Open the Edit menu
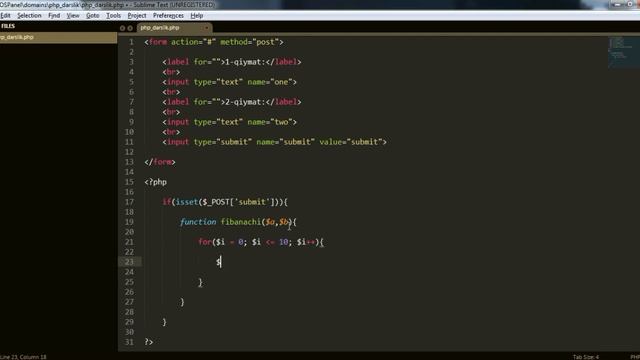Viewport: 640px width, 360px height. 5,16
